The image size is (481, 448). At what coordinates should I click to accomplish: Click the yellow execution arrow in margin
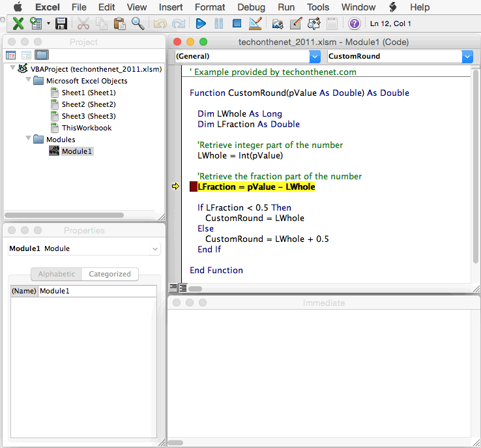coord(175,187)
